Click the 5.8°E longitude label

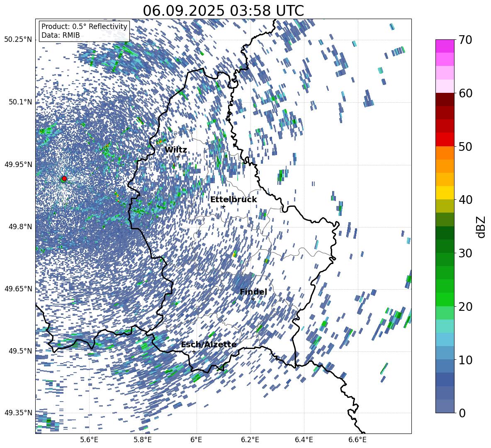(x=143, y=440)
